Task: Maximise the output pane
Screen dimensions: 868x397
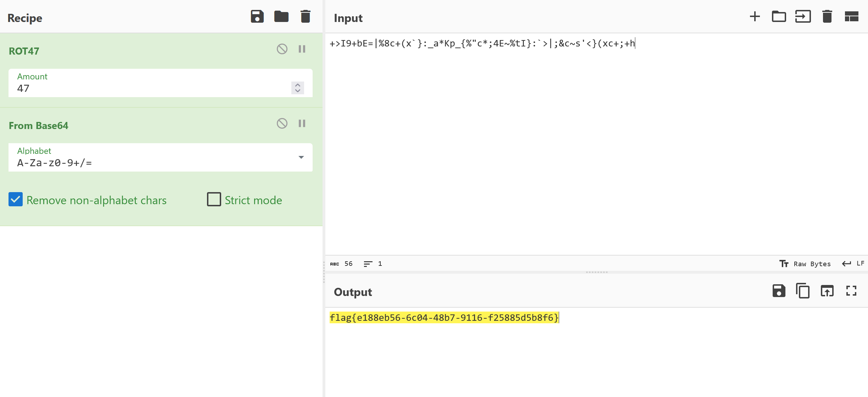Action: pos(851,291)
